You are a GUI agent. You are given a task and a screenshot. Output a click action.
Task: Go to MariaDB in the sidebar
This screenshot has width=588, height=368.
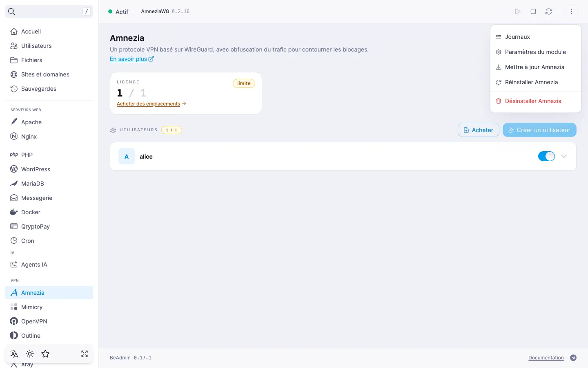[x=49, y=184]
